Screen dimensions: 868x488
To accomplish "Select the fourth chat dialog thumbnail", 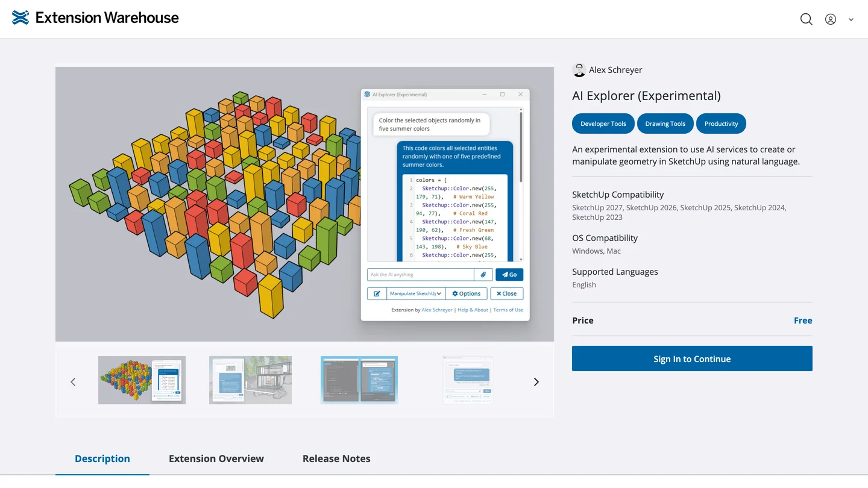I will pos(468,380).
